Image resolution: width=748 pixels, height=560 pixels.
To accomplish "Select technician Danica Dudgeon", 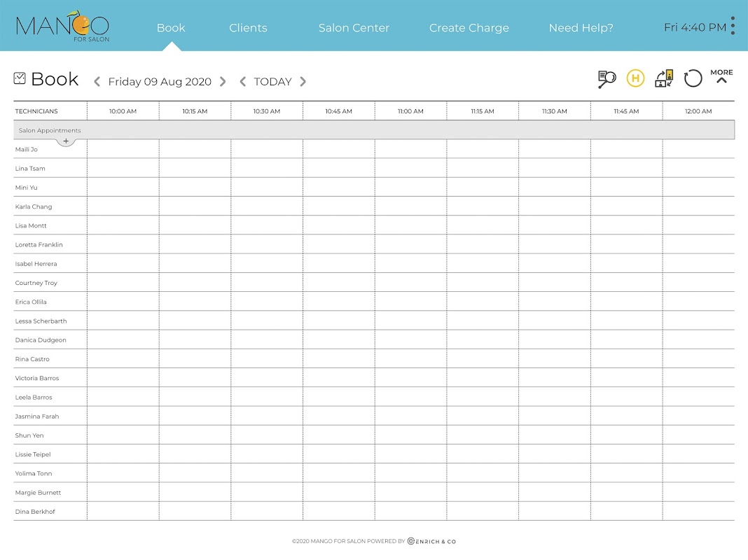I will 41,339.
